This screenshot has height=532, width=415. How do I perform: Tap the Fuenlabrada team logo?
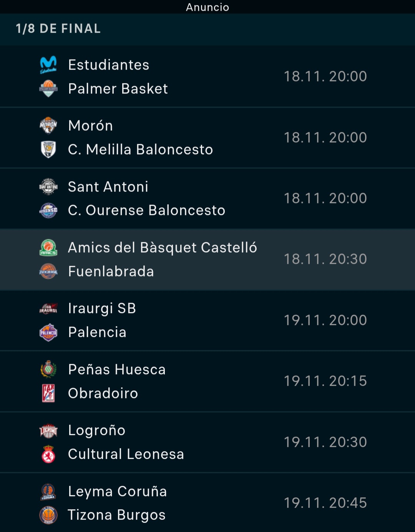click(48, 272)
